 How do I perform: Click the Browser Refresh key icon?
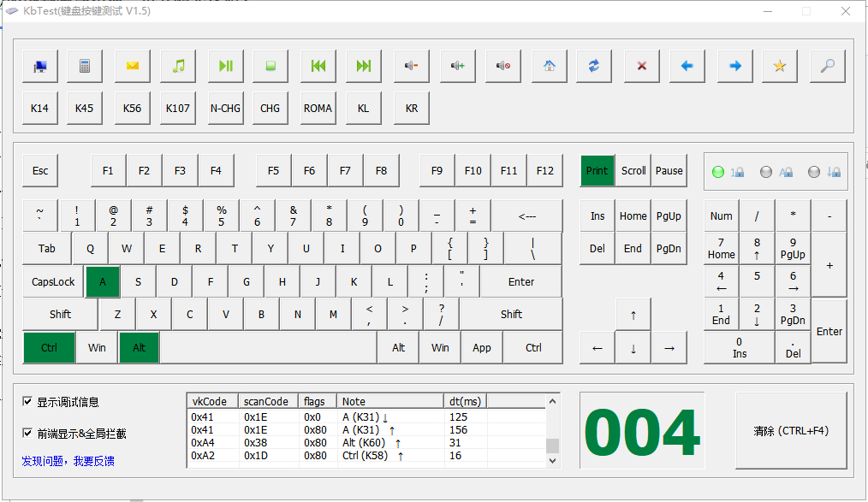click(593, 67)
